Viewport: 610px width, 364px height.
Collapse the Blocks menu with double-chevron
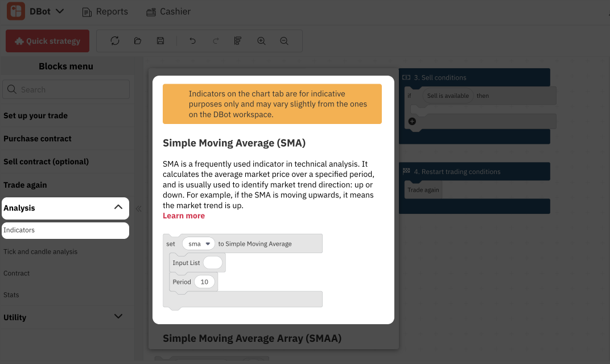click(138, 209)
